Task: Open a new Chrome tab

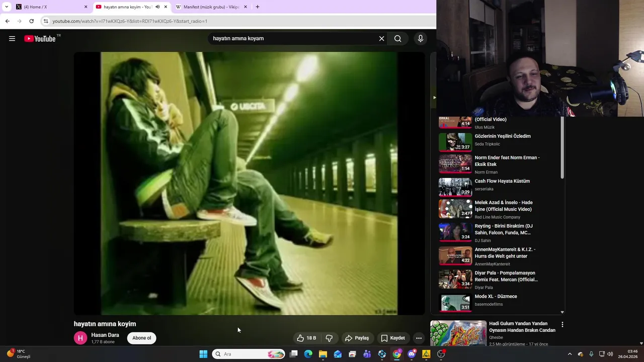Action: click(257, 7)
